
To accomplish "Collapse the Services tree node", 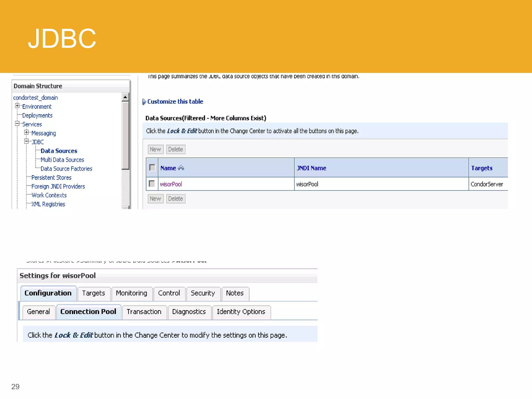I will 17,123.
